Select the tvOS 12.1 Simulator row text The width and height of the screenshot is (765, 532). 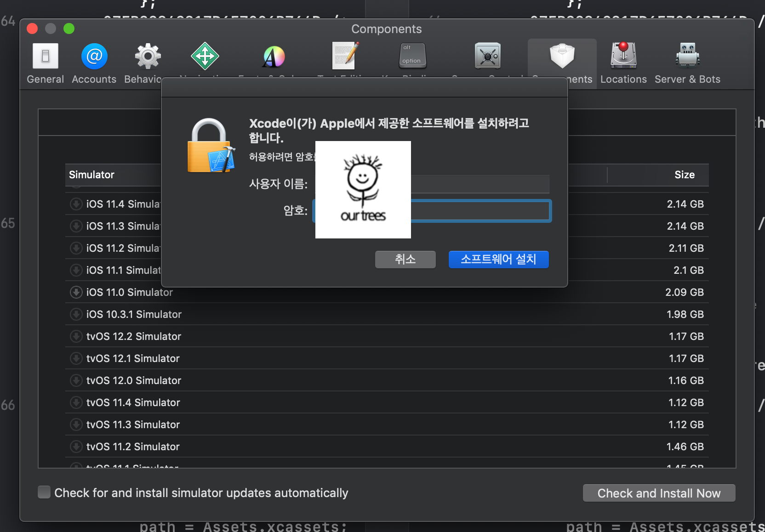pos(133,358)
